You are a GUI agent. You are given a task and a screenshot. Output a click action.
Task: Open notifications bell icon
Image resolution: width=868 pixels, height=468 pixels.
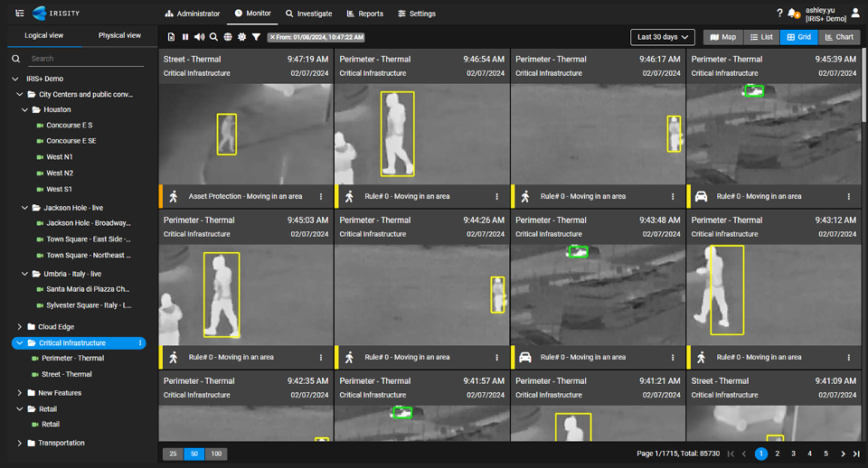click(x=793, y=14)
